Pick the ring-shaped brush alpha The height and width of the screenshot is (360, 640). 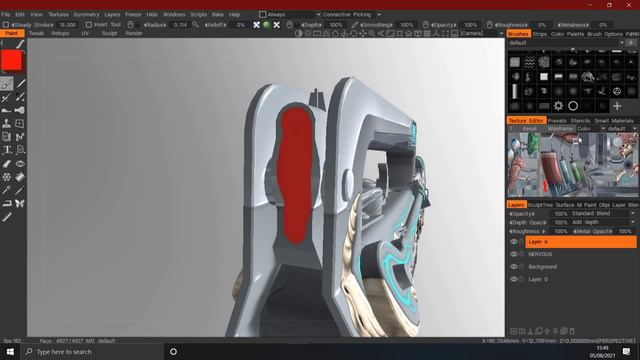coord(573,106)
